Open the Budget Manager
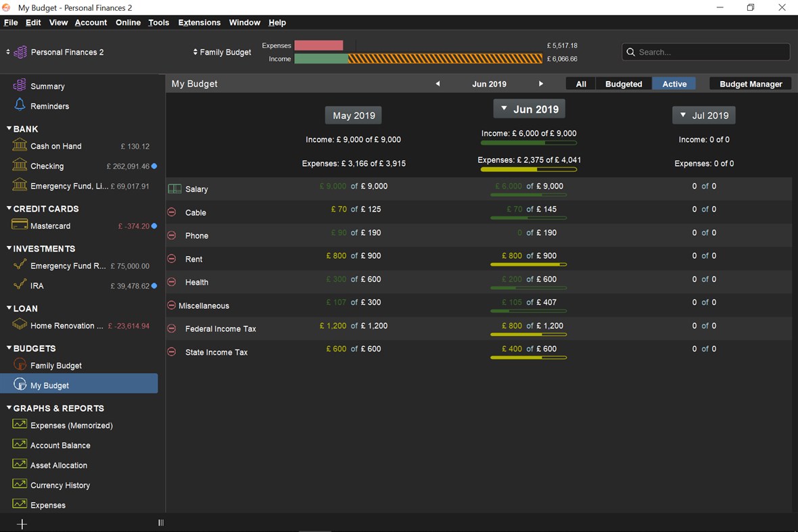Image resolution: width=798 pixels, height=532 pixels. click(x=750, y=84)
